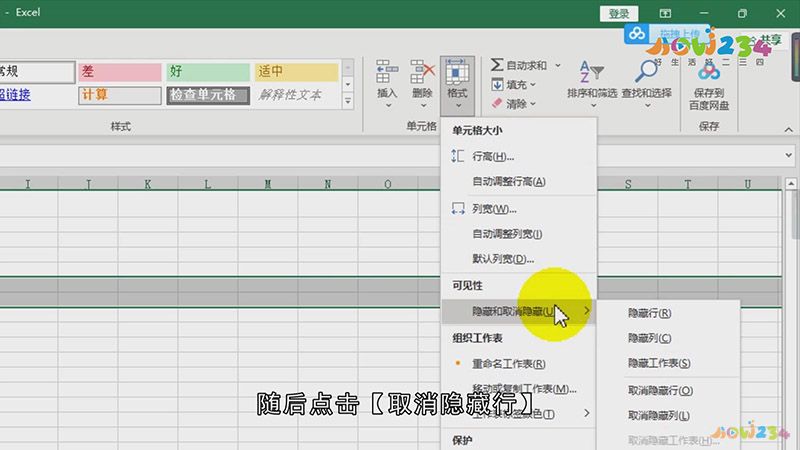Viewport: 800px width, 450px height.
Task: Choose AutoFit Column Width
Action: [518, 234]
